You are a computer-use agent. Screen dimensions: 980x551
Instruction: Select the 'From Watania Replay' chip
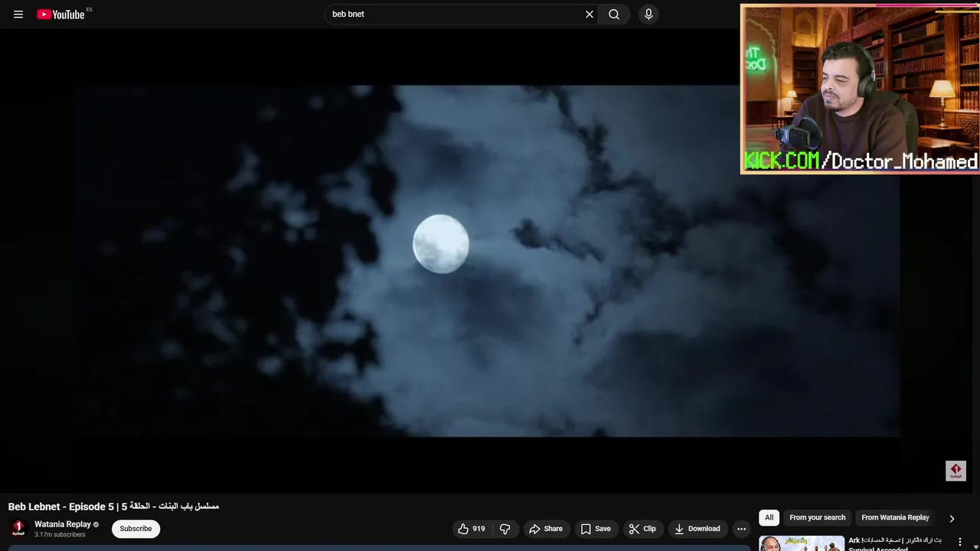(895, 517)
